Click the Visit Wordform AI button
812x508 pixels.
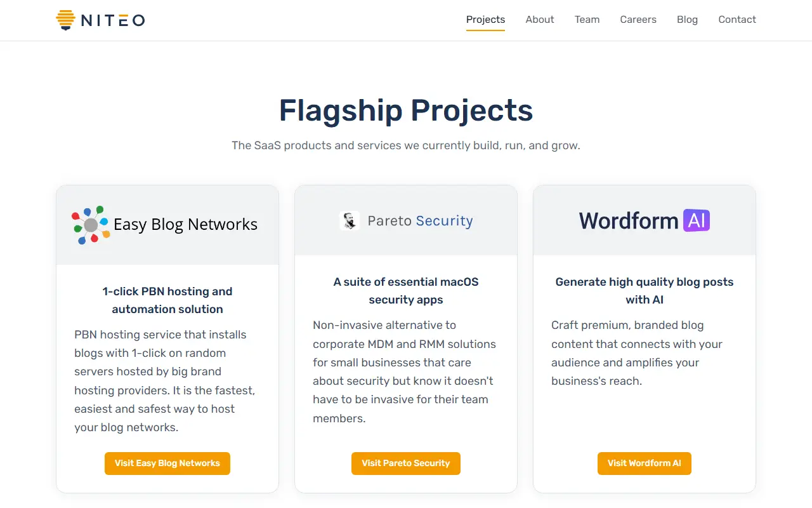[645, 464]
